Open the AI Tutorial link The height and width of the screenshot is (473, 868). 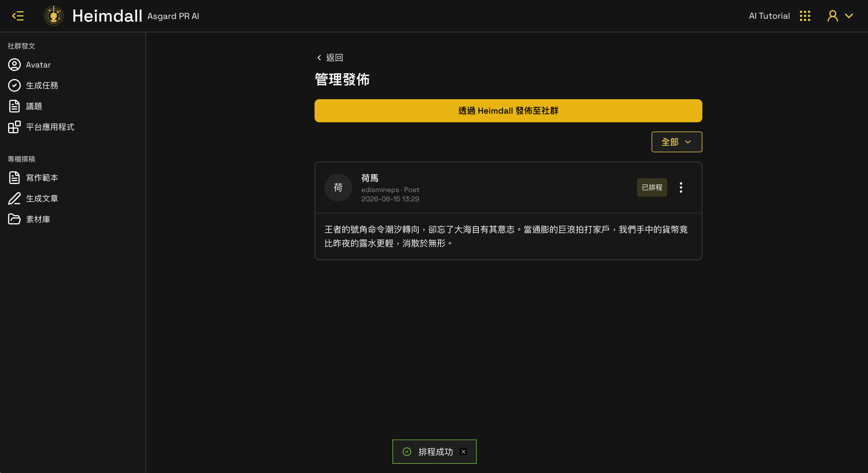coord(769,16)
